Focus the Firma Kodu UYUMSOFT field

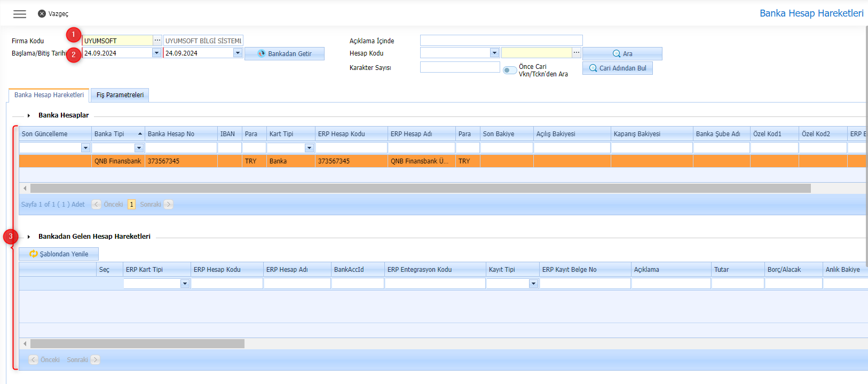pyautogui.click(x=117, y=41)
